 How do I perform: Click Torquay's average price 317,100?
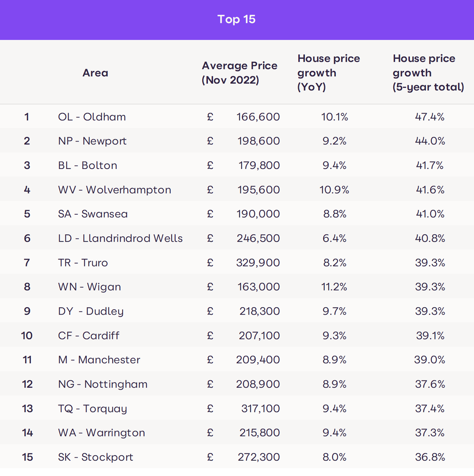click(x=260, y=409)
